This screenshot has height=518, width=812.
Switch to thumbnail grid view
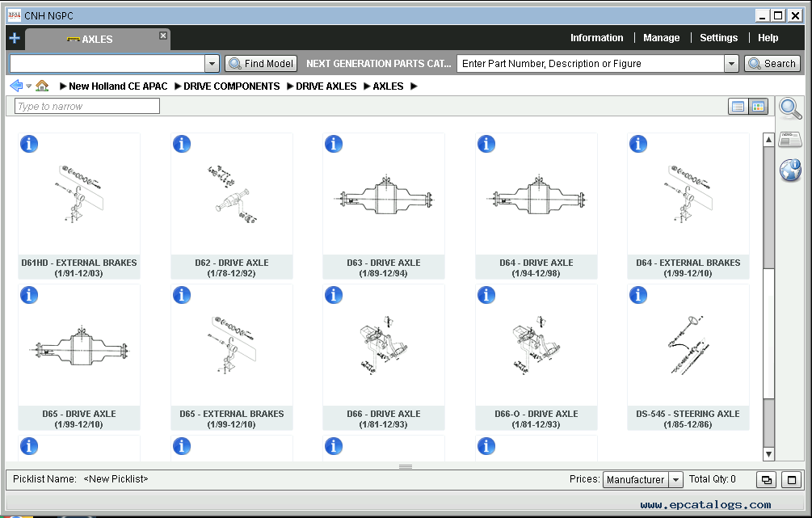tap(758, 107)
